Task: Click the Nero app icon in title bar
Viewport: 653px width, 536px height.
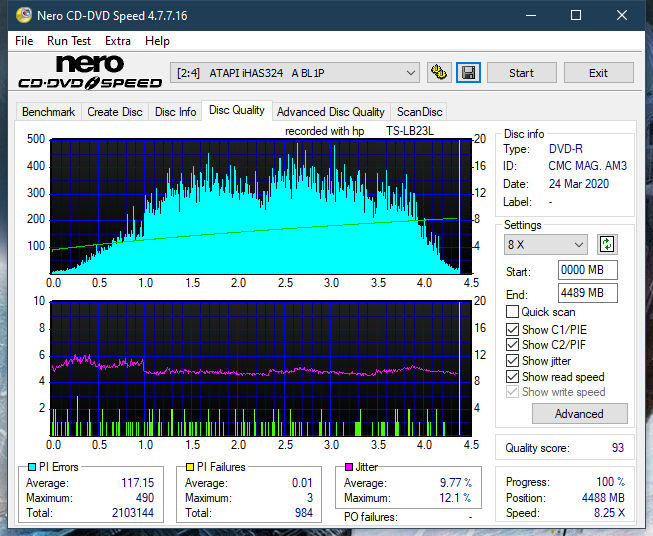Action: [x=24, y=15]
